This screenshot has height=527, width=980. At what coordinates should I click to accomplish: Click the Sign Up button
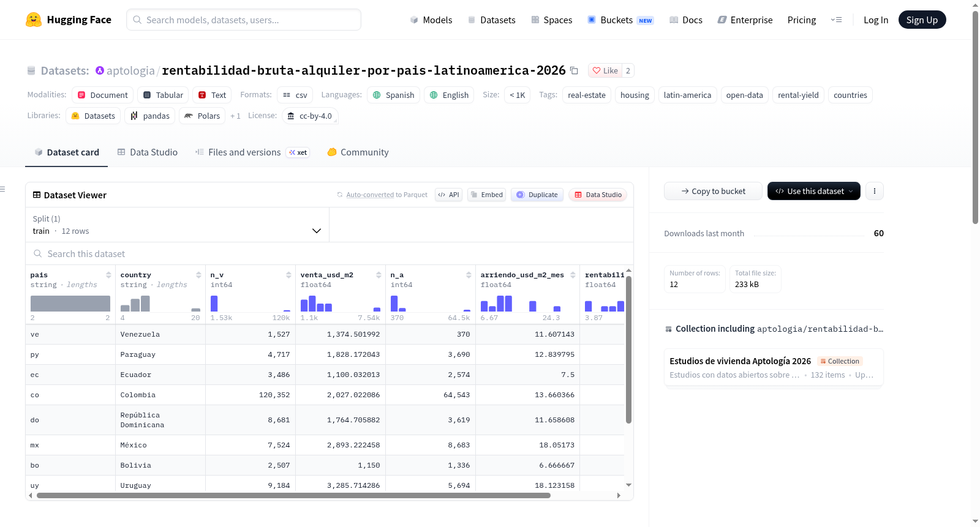pyautogui.click(x=922, y=20)
